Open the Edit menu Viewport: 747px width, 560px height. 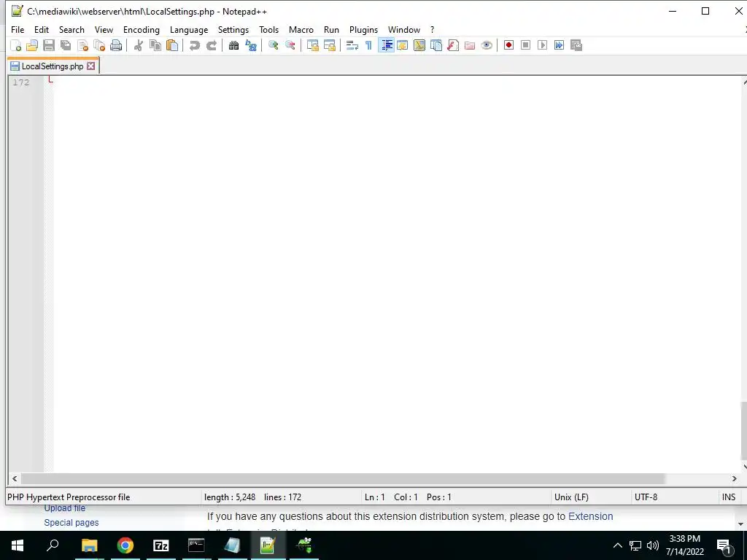(42, 29)
